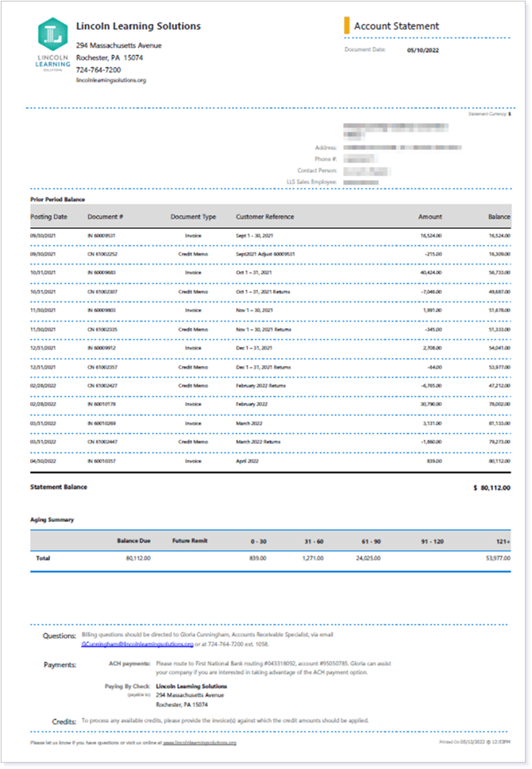Select aging value 53,977.00 under 121+
This screenshot has height=769, width=532.
tap(498, 558)
